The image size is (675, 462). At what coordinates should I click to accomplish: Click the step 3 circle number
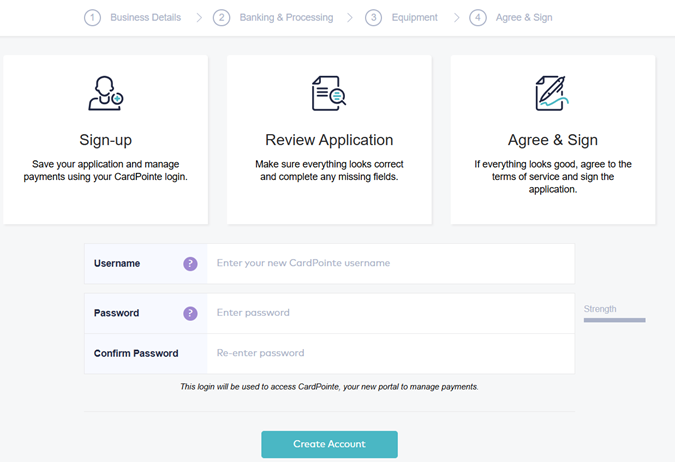coord(373,18)
